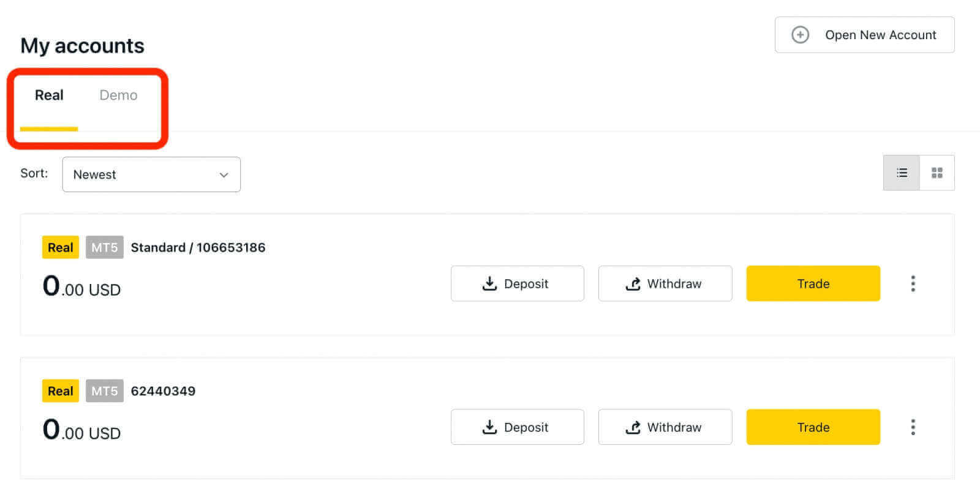Viewport: 980px width, 489px height.
Task: Trade on Standard account 106653186
Action: pyautogui.click(x=813, y=283)
